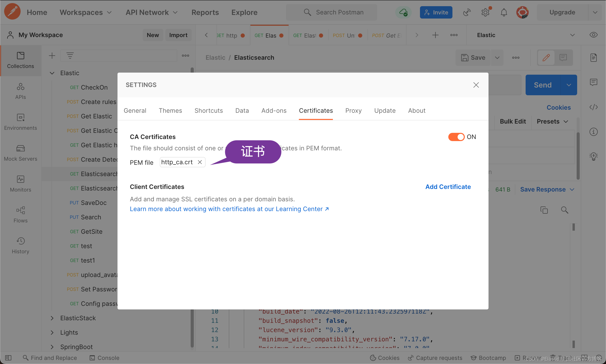
Task: Remove the http_ca.crt PEM file
Action: coord(199,162)
